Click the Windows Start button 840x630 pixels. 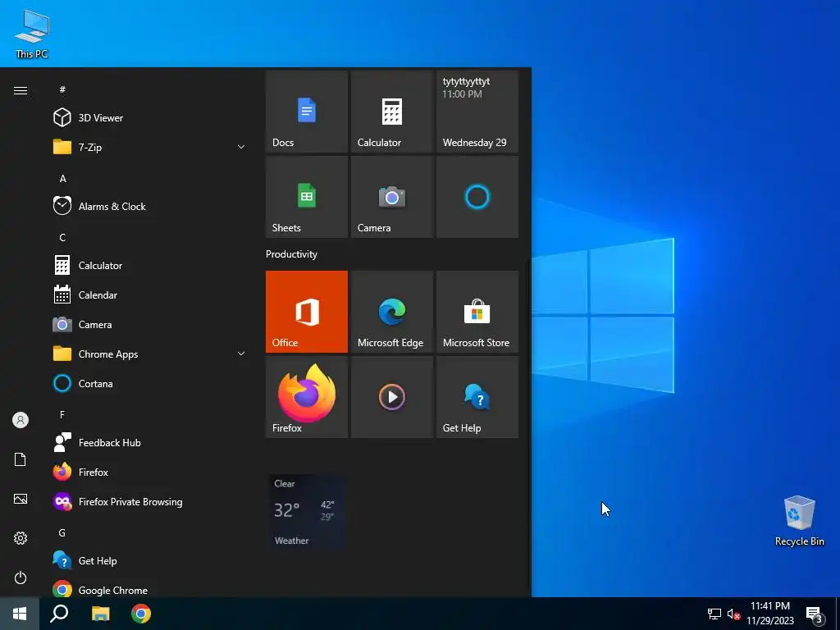point(20,614)
